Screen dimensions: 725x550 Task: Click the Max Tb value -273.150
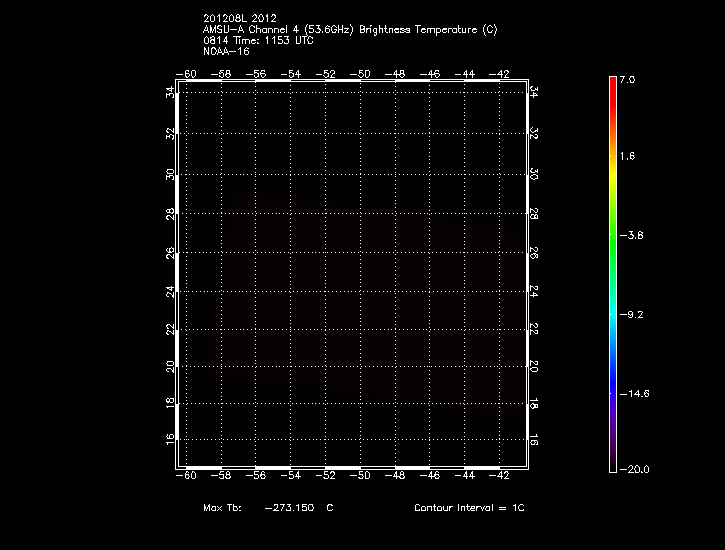(289, 508)
